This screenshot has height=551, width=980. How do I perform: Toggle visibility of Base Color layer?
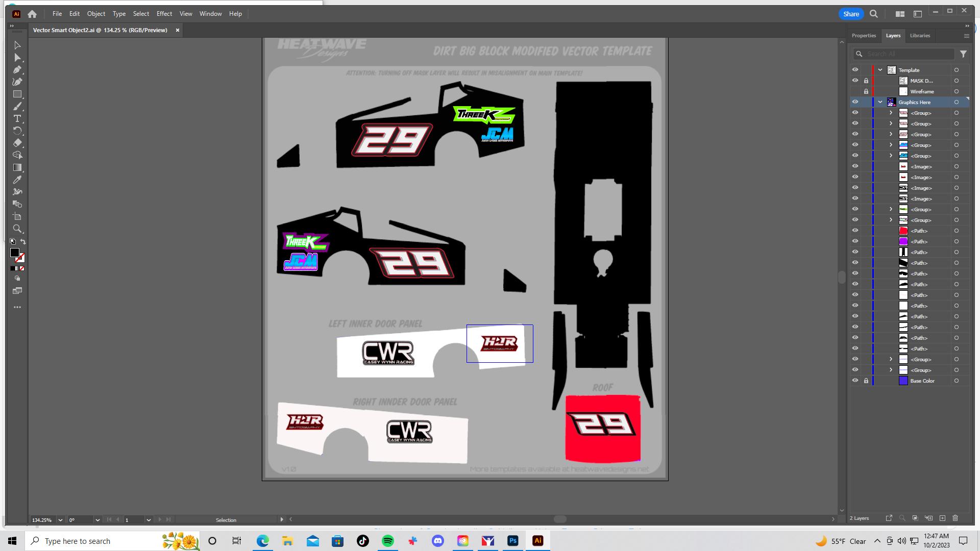[855, 381]
